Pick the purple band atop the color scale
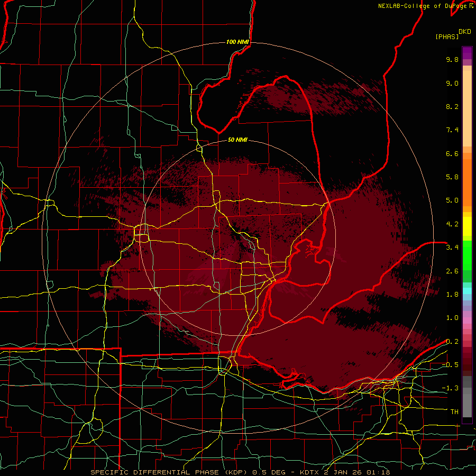The height and width of the screenshot is (476, 476). (467, 53)
